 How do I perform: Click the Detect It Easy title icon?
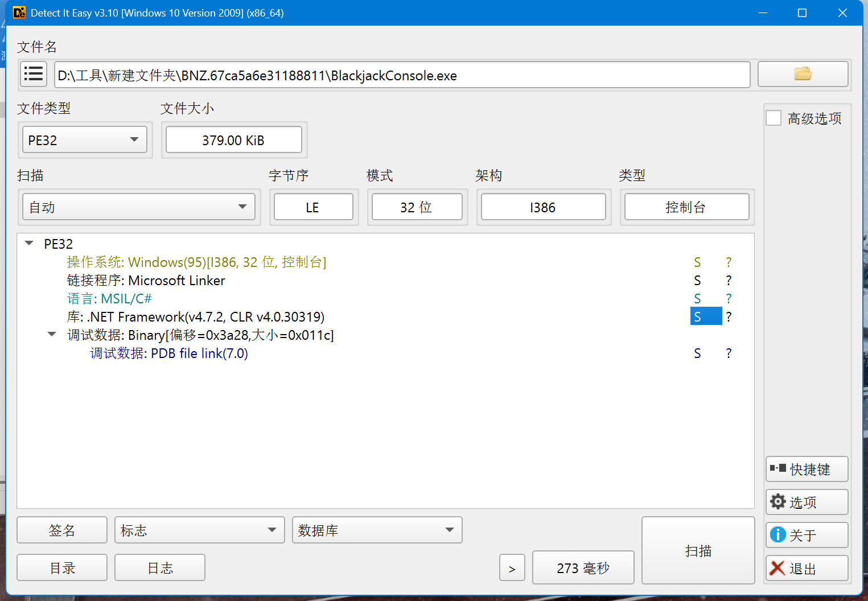click(19, 13)
